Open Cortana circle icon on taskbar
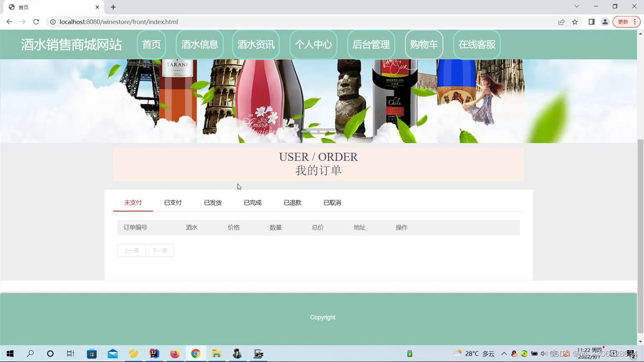The width and height of the screenshot is (644, 362). click(x=50, y=354)
